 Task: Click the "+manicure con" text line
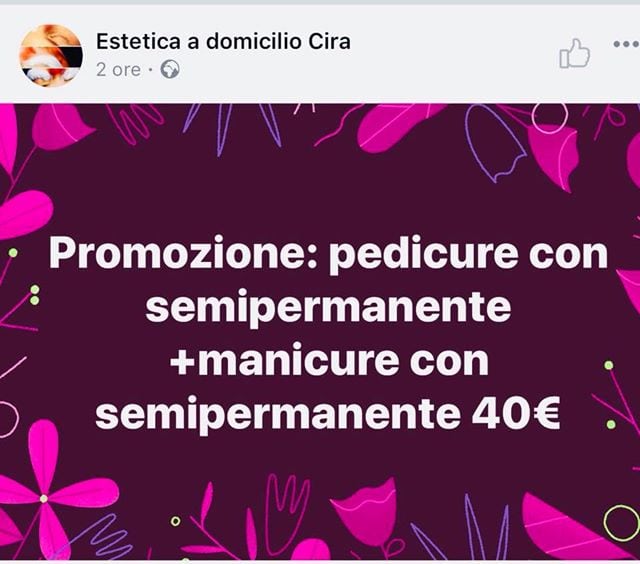click(x=329, y=361)
